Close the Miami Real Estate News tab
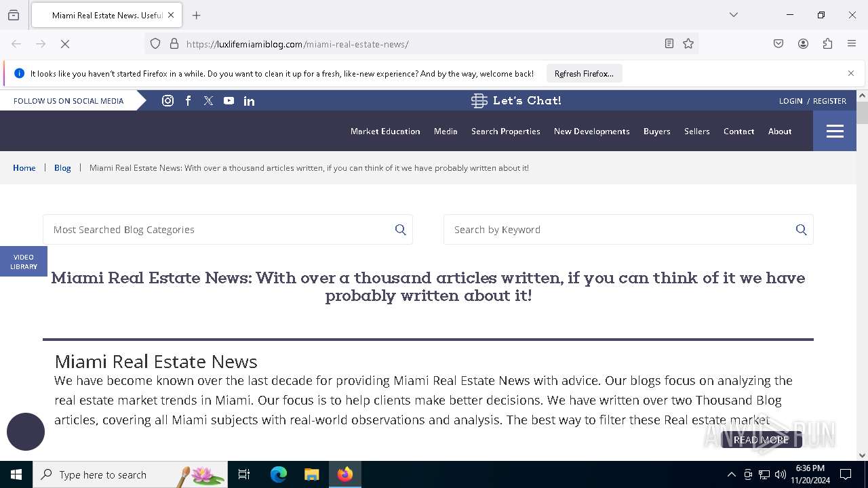The height and width of the screenshot is (488, 868). (171, 15)
